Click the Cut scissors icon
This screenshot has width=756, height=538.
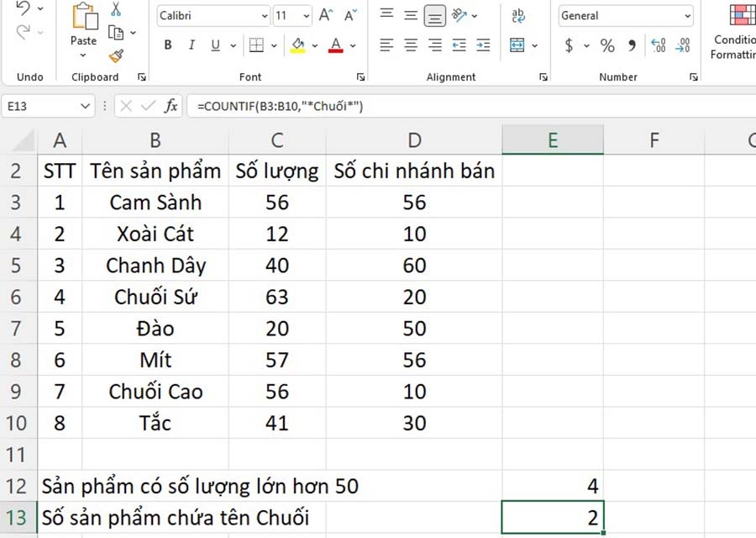click(116, 8)
